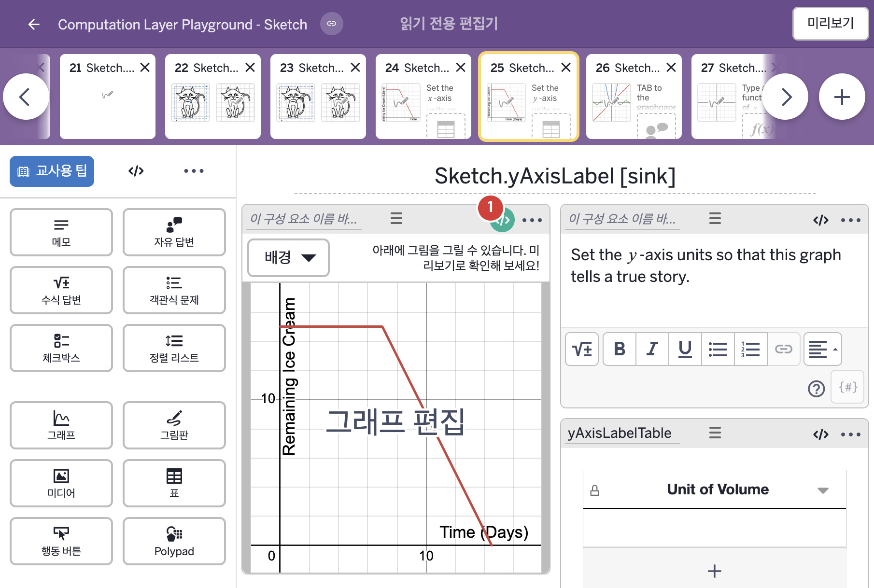The width and height of the screenshot is (874, 588).
Task: Close screen 23 Sketch tab
Action: [x=355, y=68]
